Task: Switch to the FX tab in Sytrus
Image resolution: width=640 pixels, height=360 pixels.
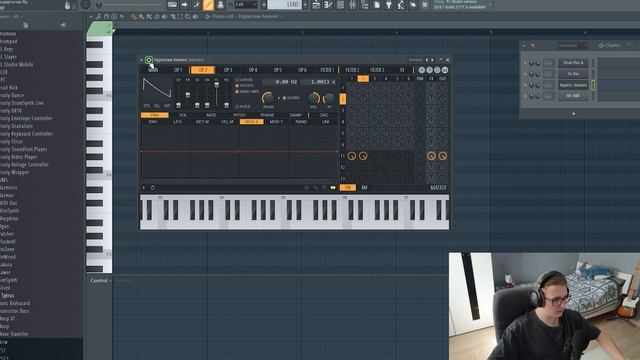Action: coord(402,70)
